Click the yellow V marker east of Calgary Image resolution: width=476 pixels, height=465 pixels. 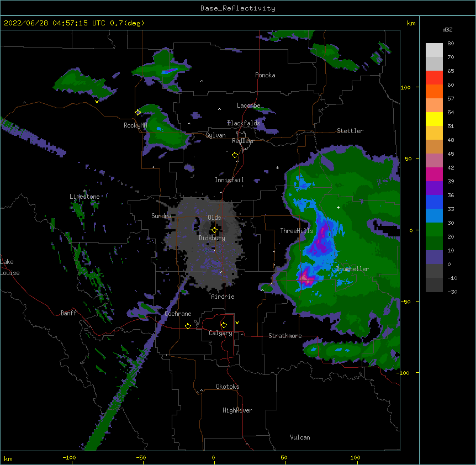(237, 323)
